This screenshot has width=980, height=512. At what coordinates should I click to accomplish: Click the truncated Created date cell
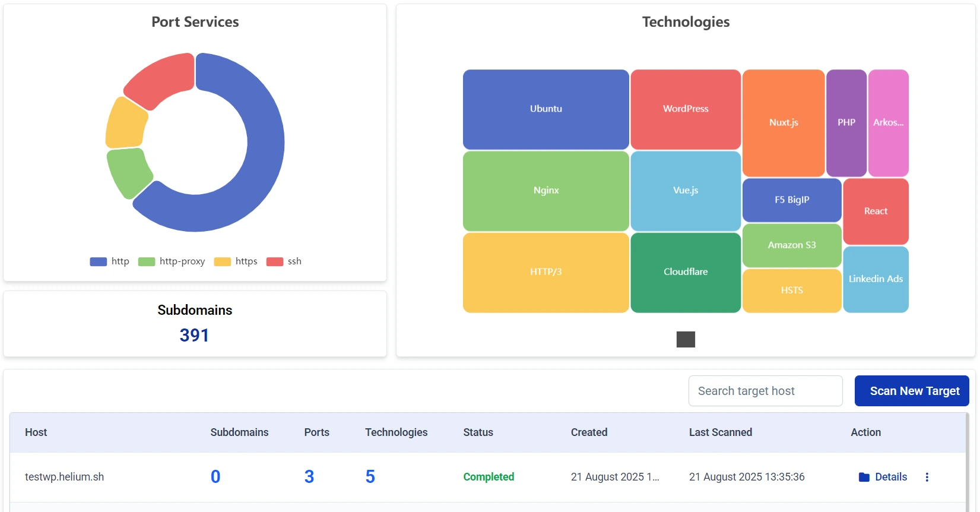coord(615,477)
